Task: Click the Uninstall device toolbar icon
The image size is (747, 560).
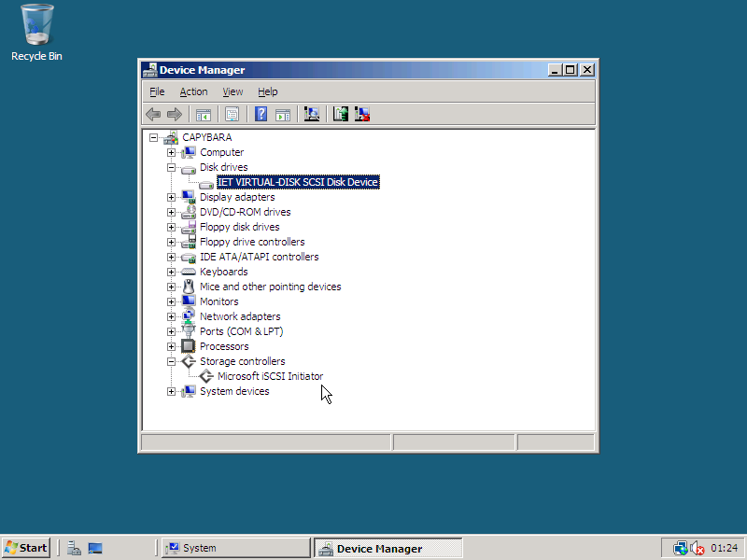Action: click(x=362, y=114)
